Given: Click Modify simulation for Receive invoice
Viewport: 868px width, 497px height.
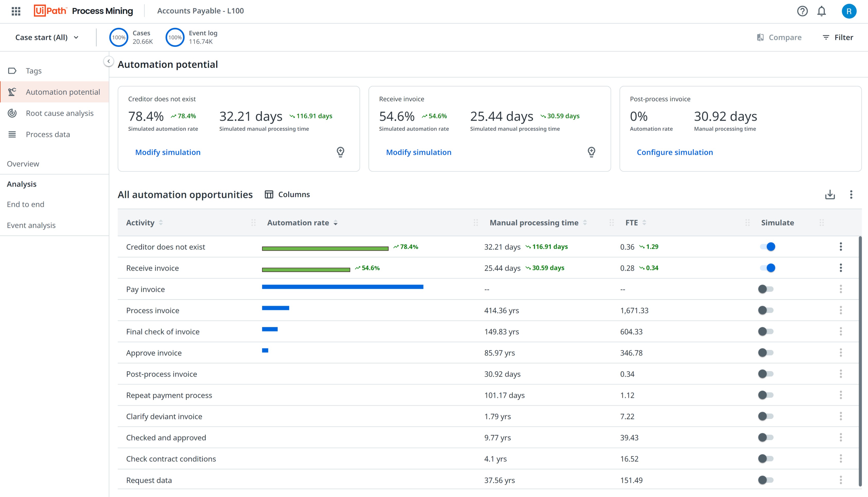Looking at the screenshot, I should tap(419, 152).
